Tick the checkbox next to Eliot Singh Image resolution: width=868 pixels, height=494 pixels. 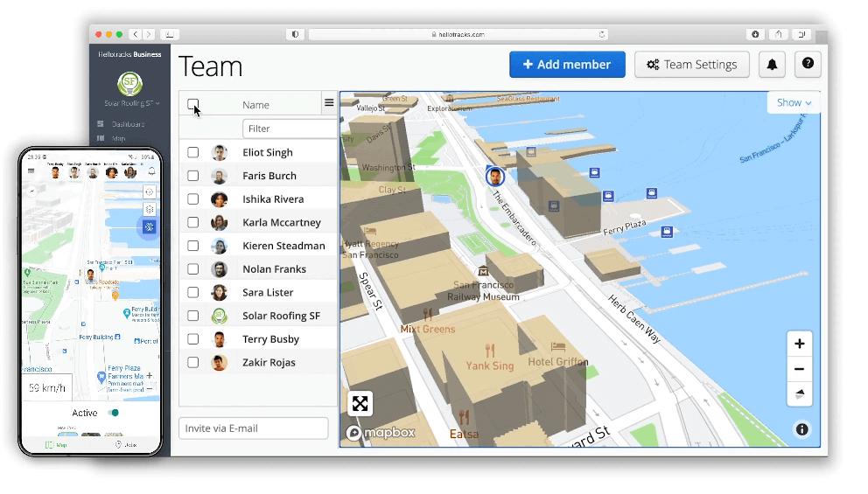193,152
